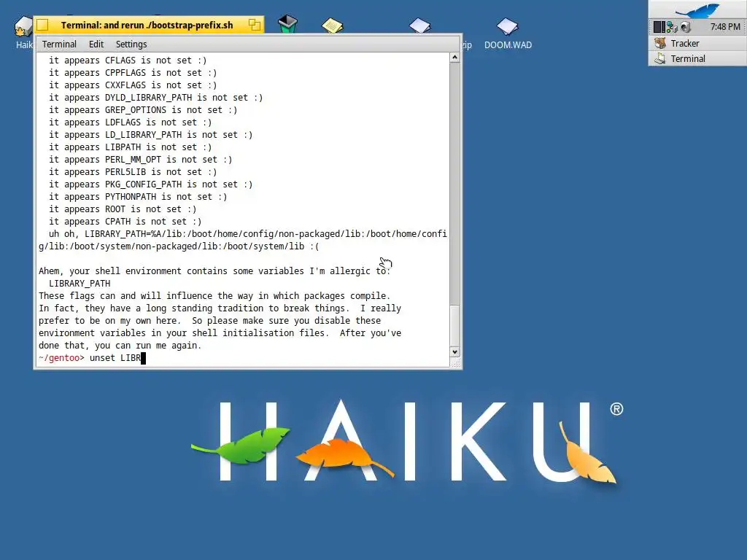
Task: Click the "ROOT is not set" line
Action: [x=123, y=209]
